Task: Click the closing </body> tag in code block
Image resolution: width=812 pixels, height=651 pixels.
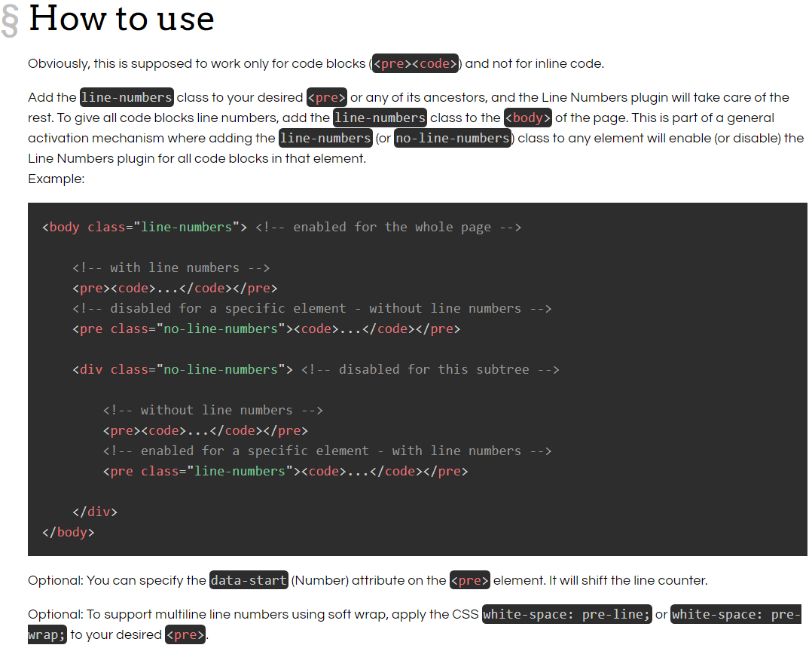Action: tap(69, 533)
